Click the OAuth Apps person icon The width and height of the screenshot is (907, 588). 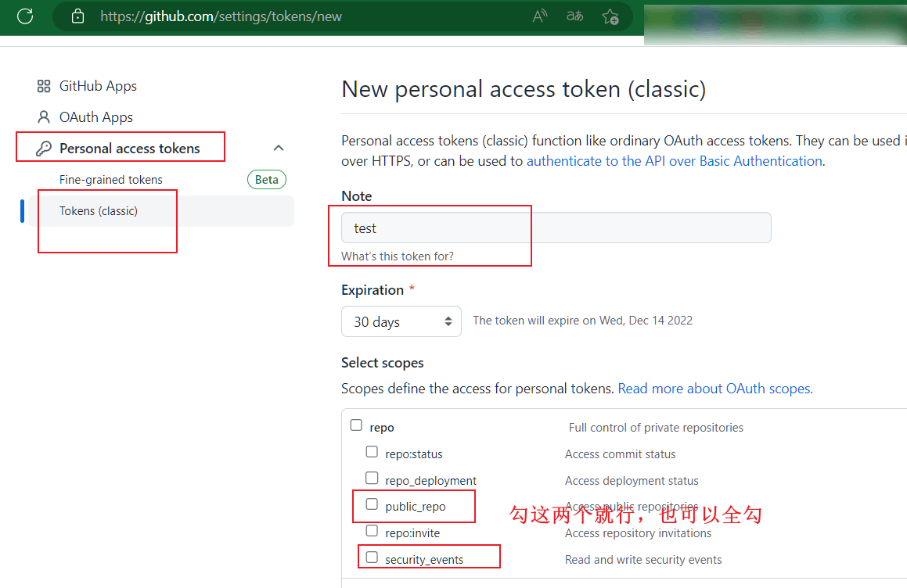pos(44,117)
